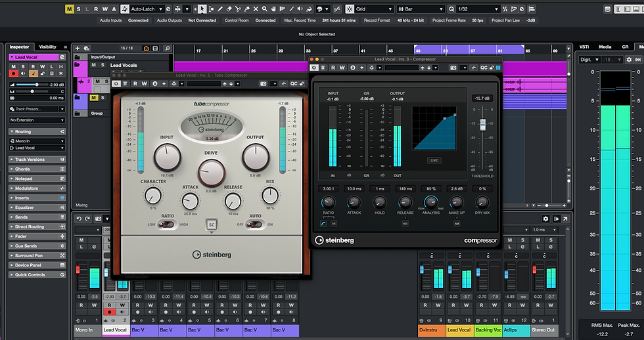
Task: Open the No Extension dropdown
Action: coord(37,120)
